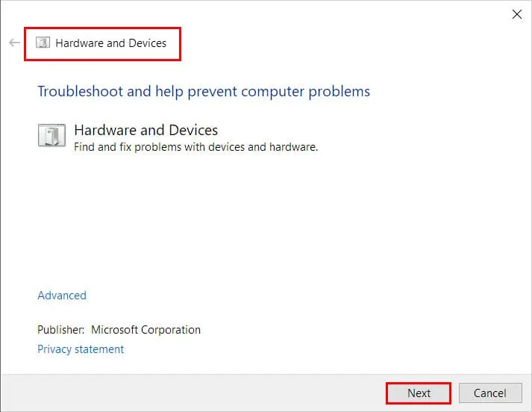Select the Hardware and Devices title text
532x412 pixels.
[111, 43]
